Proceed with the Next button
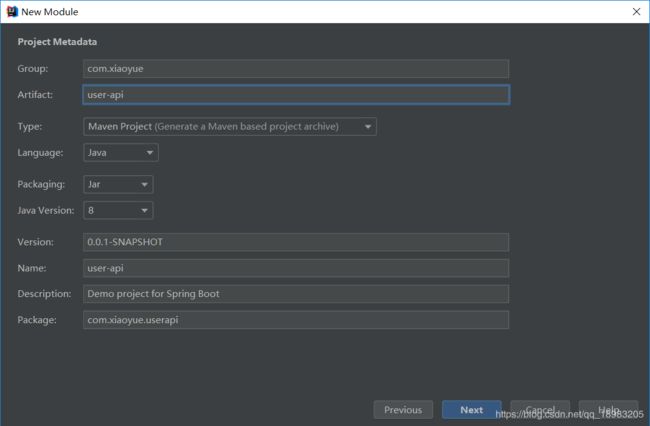650x426 pixels. [x=472, y=410]
